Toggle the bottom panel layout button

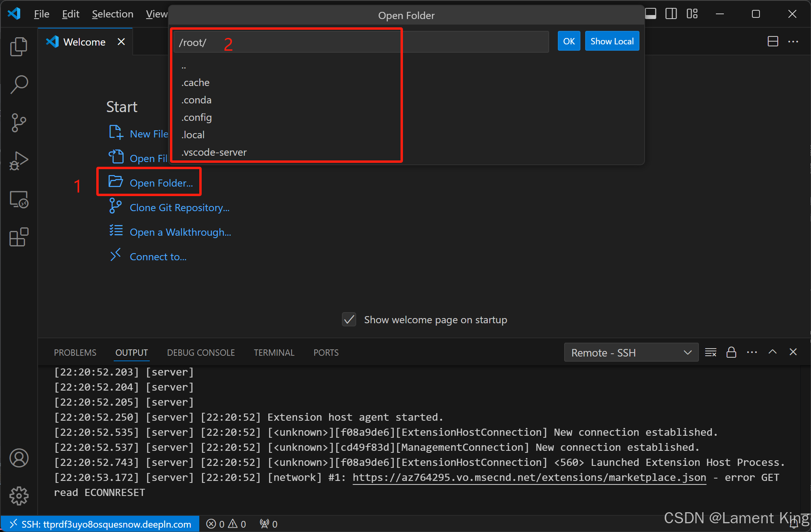651,14
